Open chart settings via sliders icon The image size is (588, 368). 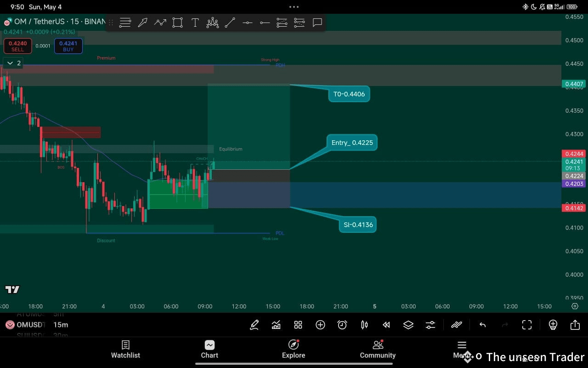click(x=430, y=325)
